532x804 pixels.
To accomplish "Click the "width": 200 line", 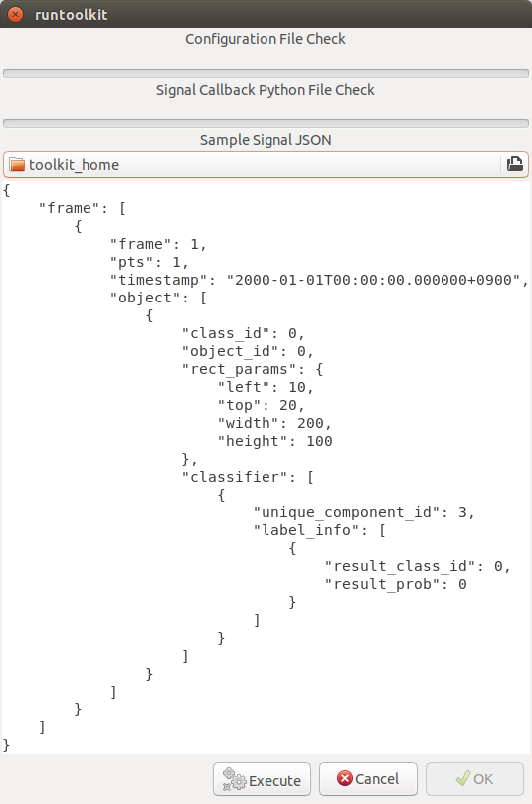I will [274, 424].
